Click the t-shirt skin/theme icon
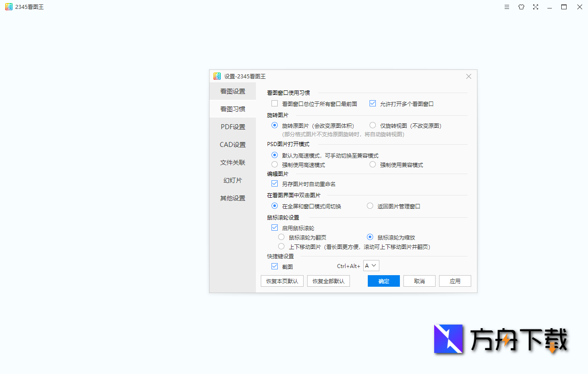 521,7
